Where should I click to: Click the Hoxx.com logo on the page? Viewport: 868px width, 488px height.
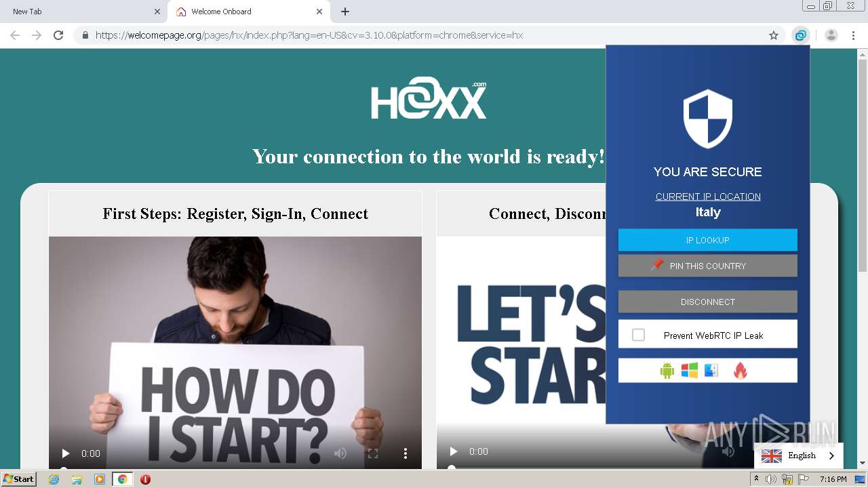click(x=429, y=99)
